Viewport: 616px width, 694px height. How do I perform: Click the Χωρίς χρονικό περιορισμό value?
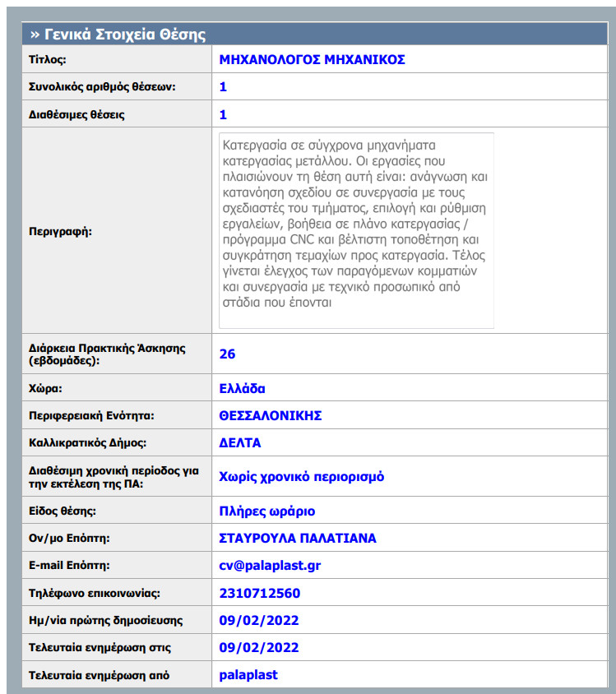pyautogui.click(x=301, y=477)
